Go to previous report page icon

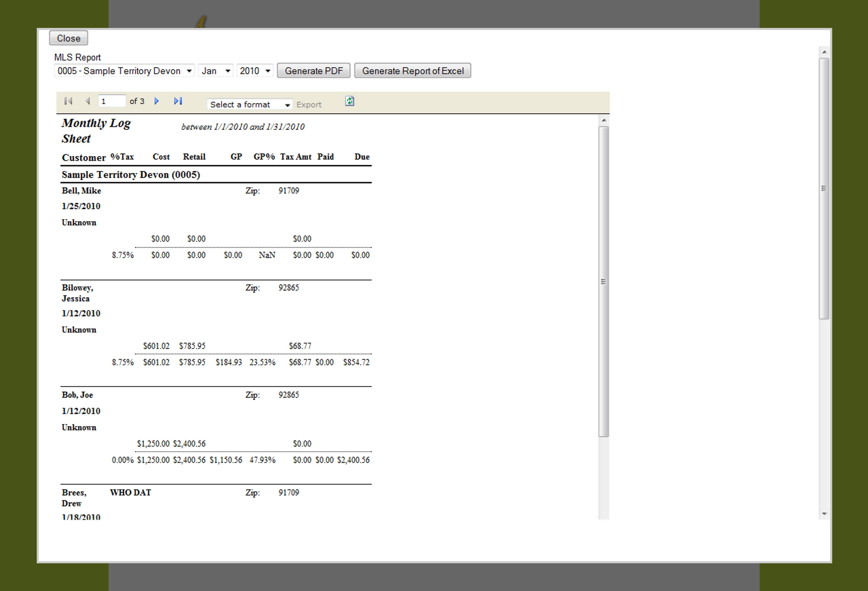pos(88,101)
